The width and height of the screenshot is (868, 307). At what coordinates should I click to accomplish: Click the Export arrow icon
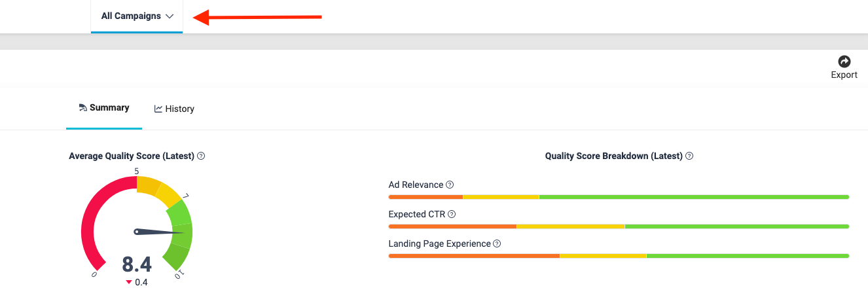click(844, 62)
